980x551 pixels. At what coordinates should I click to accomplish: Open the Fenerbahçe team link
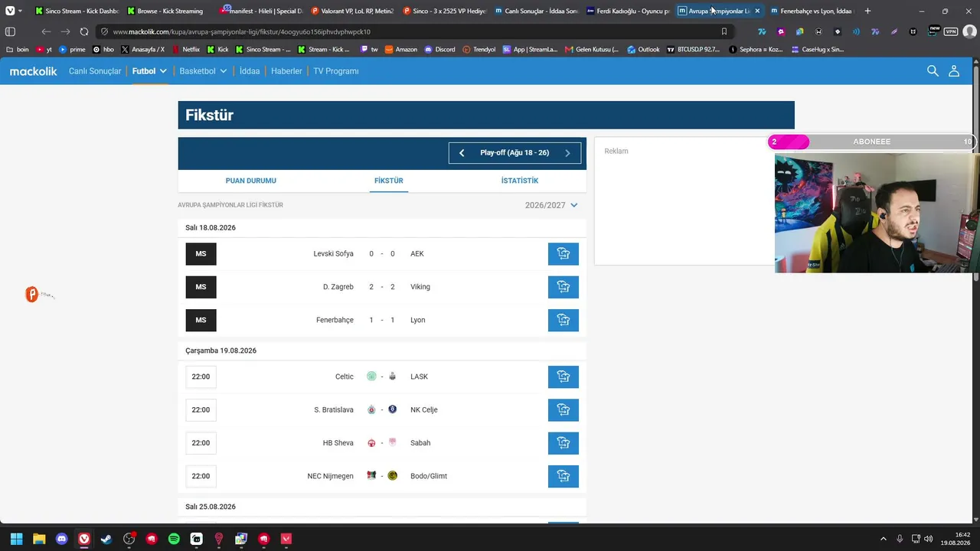[x=335, y=320]
